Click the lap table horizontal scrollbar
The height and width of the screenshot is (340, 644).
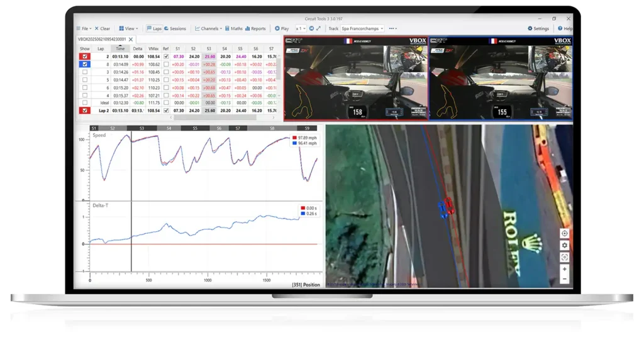pos(215,118)
